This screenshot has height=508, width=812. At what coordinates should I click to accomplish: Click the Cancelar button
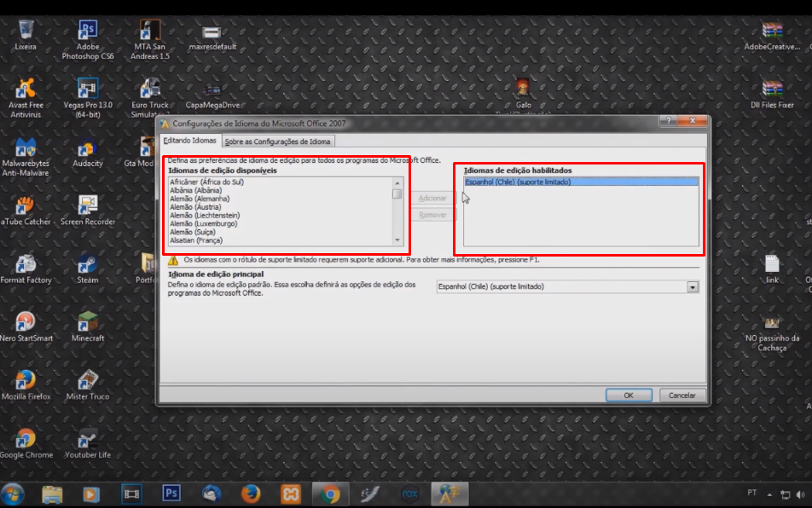tap(682, 395)
